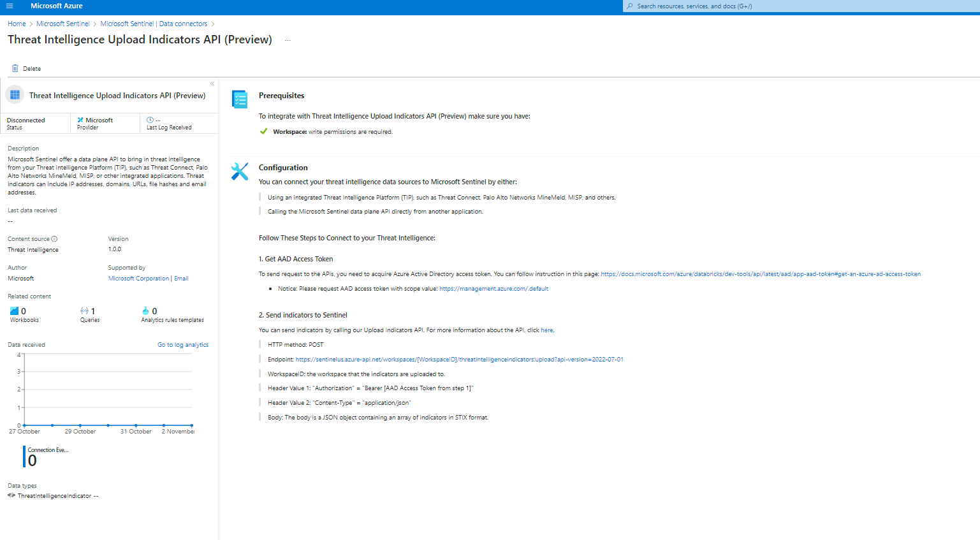Open the management.azure.com default scope link

[x=494, y=289]
